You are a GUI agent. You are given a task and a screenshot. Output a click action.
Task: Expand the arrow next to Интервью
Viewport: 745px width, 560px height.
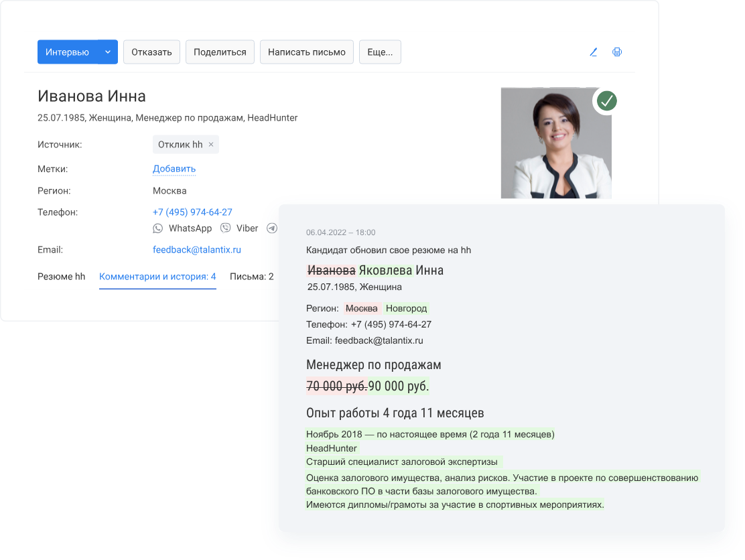pyautogui.click(x=108, y=52)
